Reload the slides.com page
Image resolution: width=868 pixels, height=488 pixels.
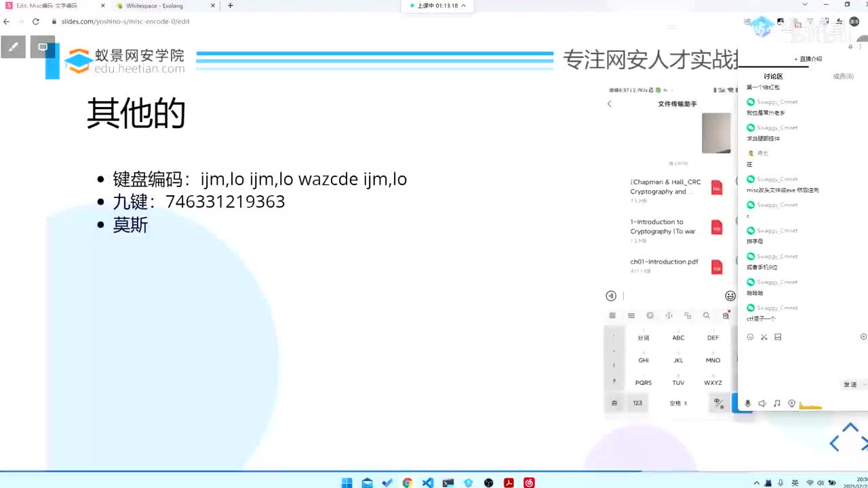tap(36, 21)
